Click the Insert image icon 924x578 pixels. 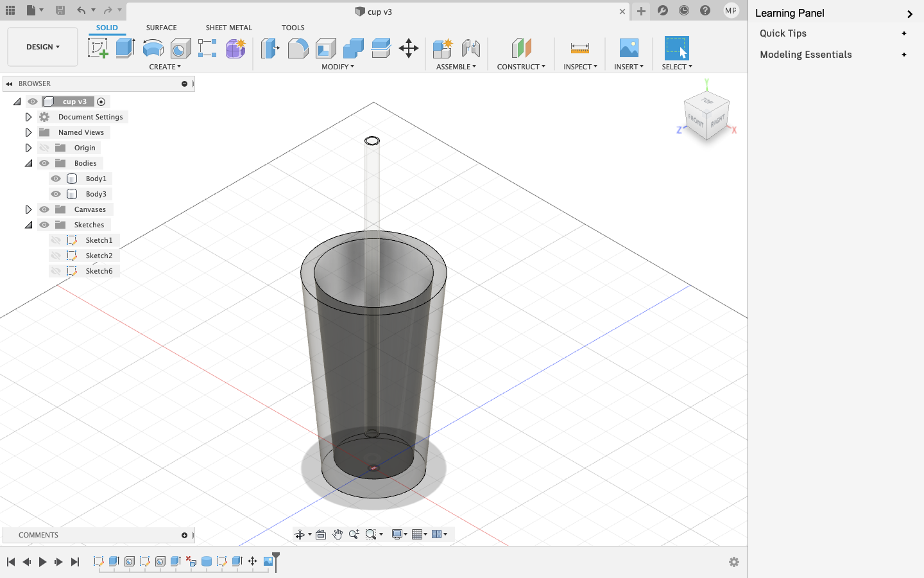pos(628,48)
